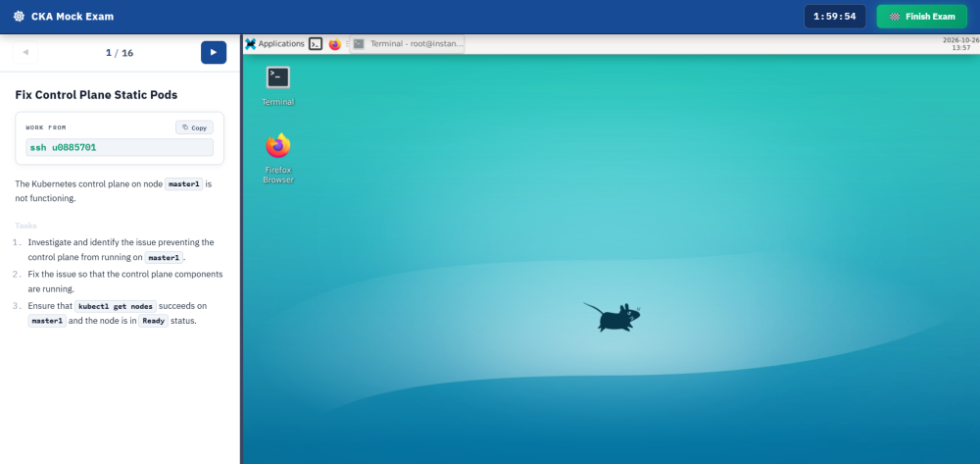Click the previous question arrow
The height and width of the screenshot is (464, 980).
point(25,53)
